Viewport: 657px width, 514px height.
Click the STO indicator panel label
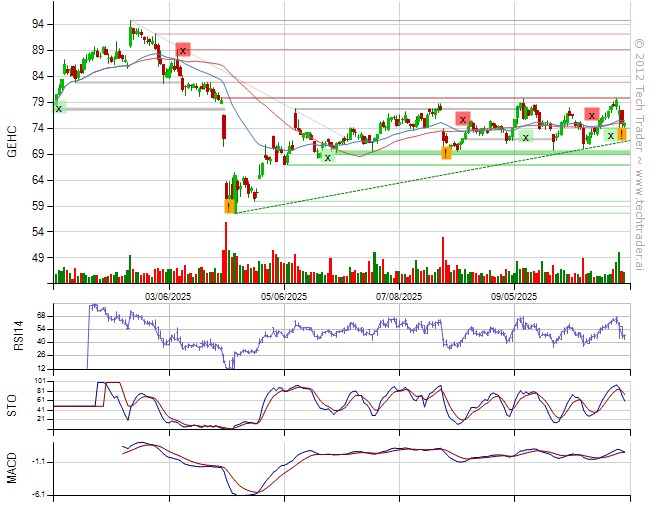coord(15,404)
